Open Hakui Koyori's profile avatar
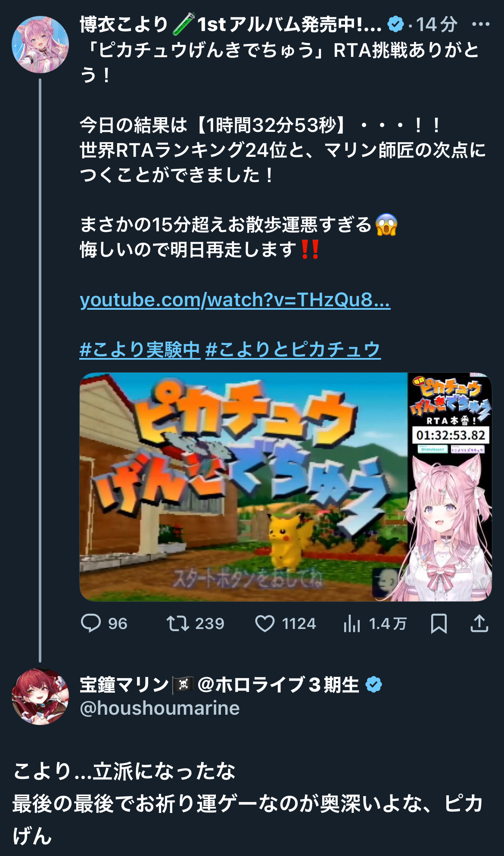504x856 pixels. tap(40, 44)
